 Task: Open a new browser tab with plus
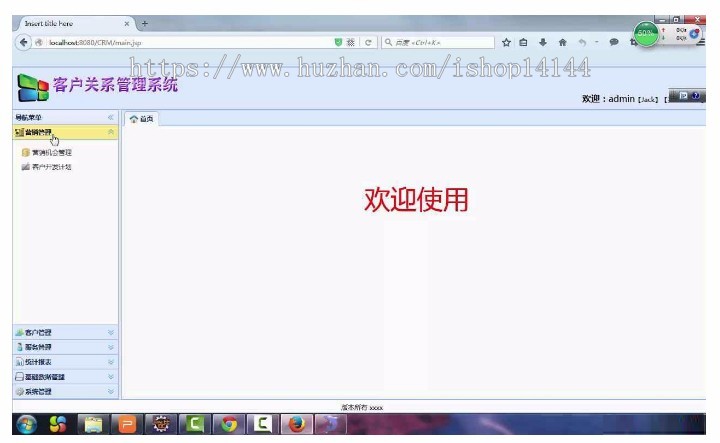pos(144,23)
